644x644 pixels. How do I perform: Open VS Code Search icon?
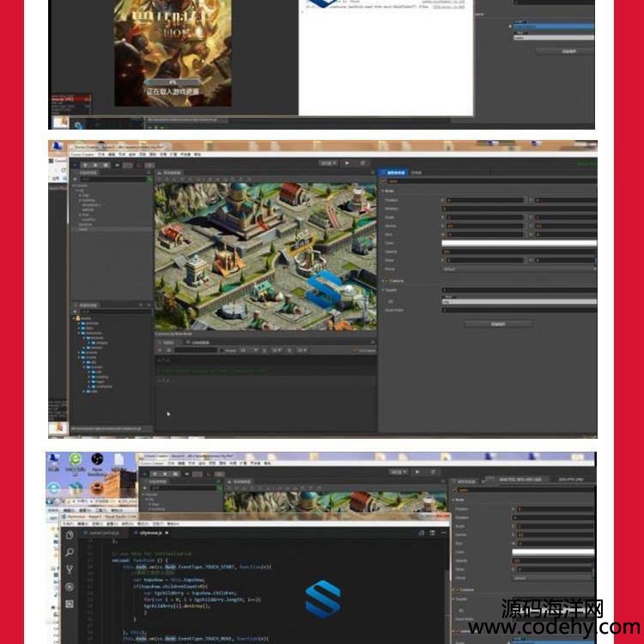pos(70,552)
